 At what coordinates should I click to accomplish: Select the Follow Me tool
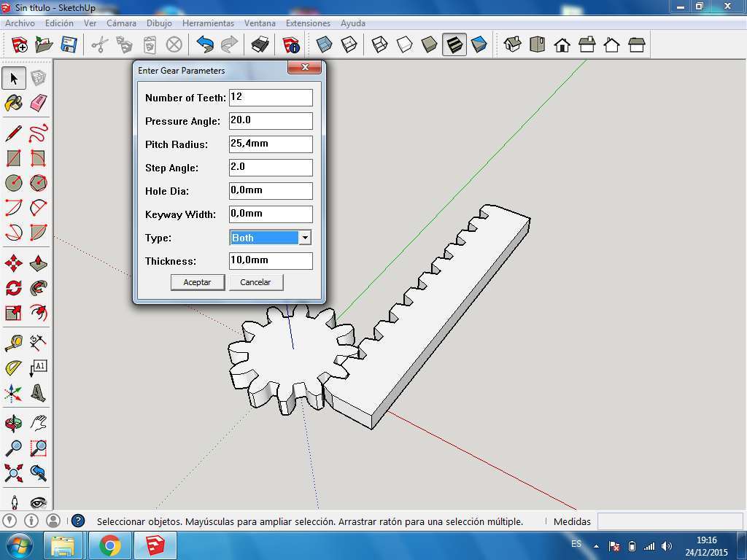click(x=38, y=287)
